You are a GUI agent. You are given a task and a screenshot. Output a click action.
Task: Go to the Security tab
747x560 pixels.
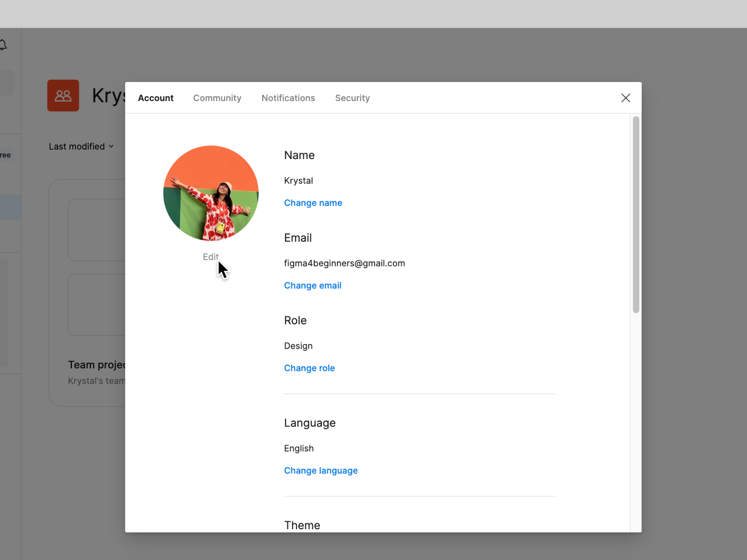click(352, 98)
